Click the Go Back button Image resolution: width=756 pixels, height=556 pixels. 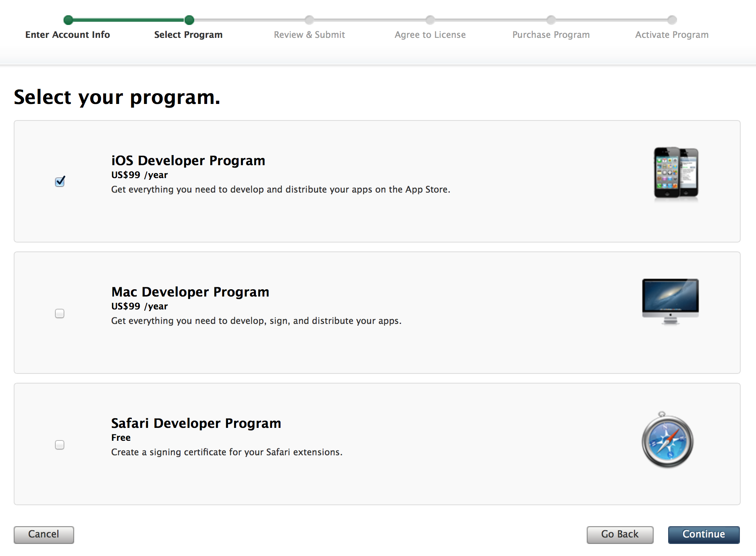620,535
